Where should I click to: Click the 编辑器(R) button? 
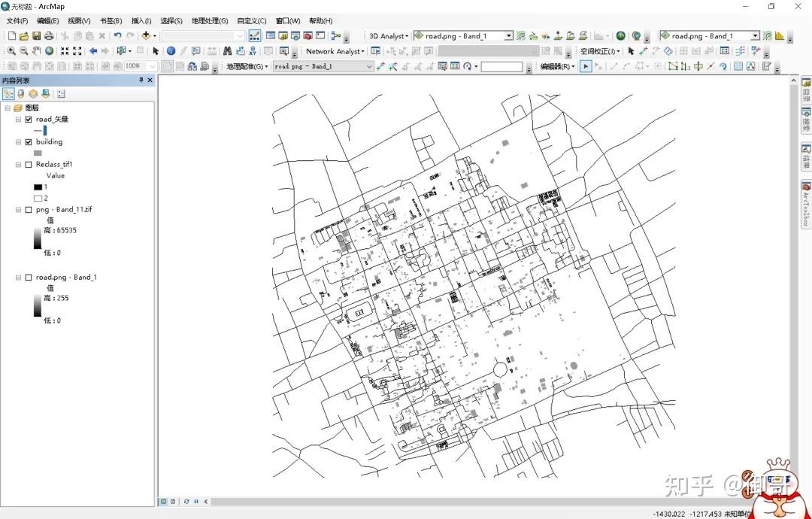pyautogui.click(x=557, y=66)
